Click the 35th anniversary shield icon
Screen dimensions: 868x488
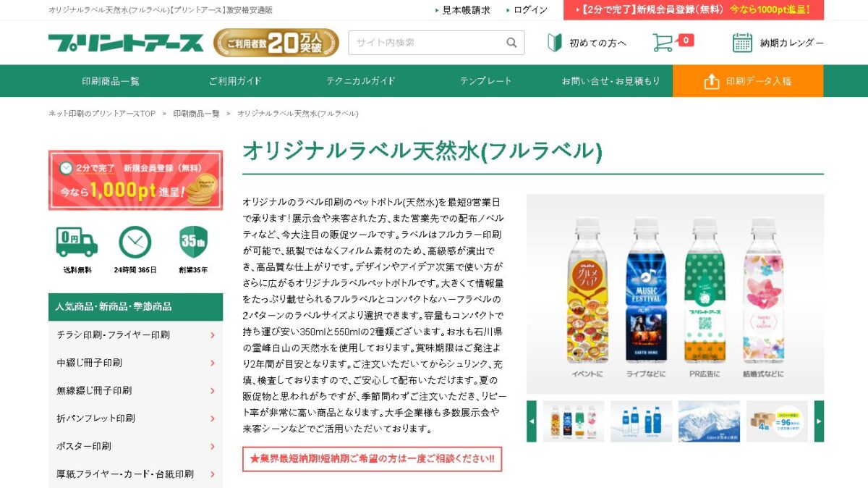point(193,242)
